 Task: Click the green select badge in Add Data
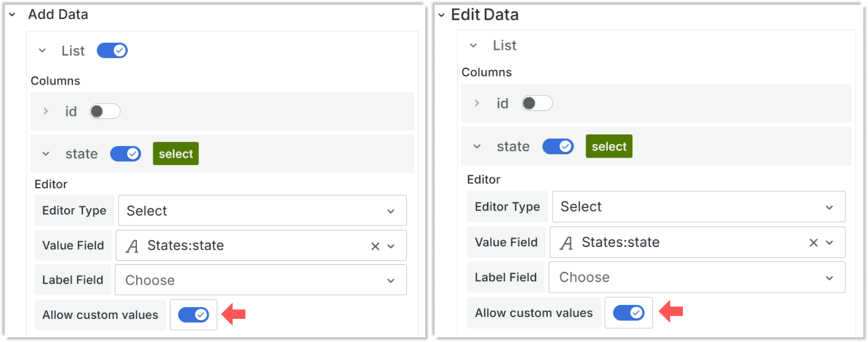[175, 153]
